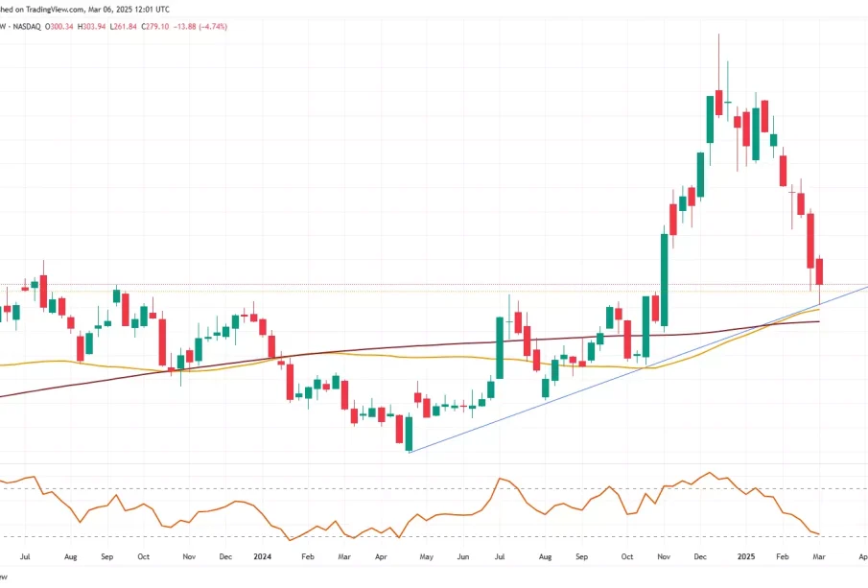The width and height of the screenshot is (868, 588).
Task: Click the TradingView.com text in the header
Action: pos(50,10)
